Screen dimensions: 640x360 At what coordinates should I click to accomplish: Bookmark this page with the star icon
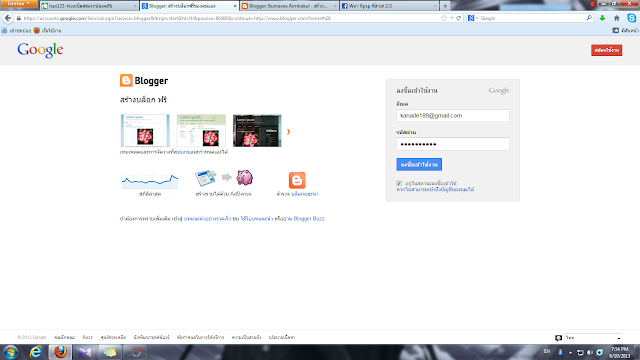click(444, 18)
